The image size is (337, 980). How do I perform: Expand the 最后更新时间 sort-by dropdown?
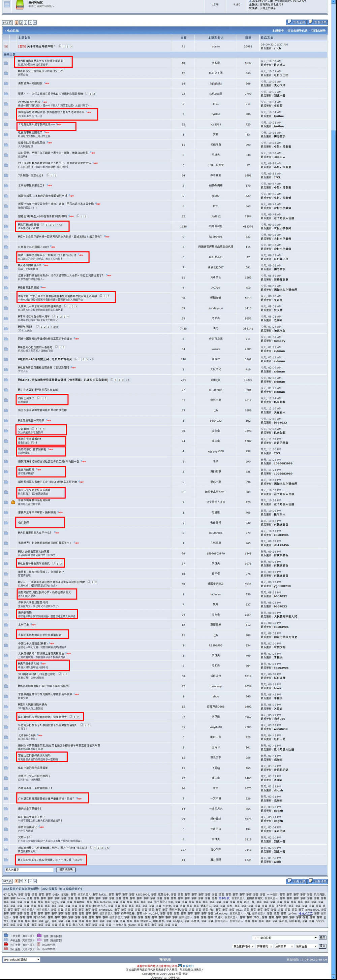click(242, 946)
